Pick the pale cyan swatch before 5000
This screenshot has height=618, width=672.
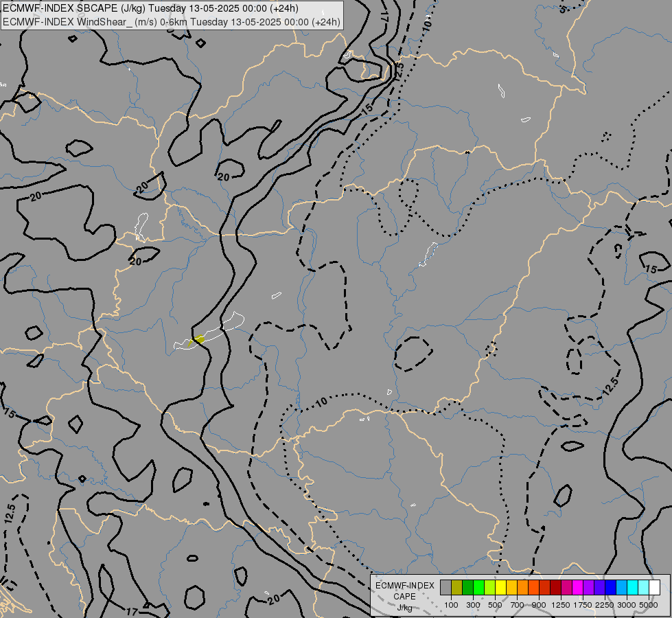click(644, 588)
